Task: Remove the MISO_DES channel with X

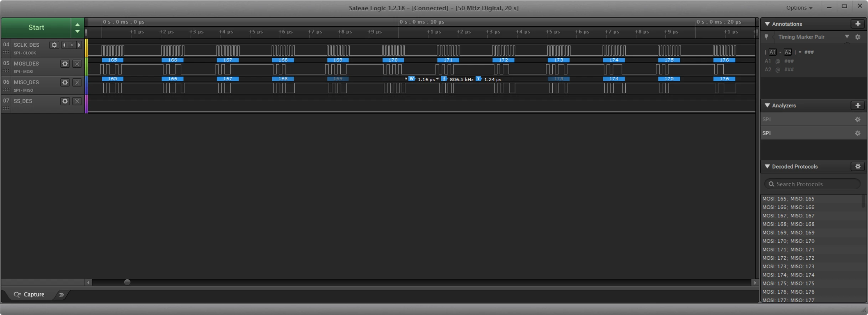Action: pos(77,82)
